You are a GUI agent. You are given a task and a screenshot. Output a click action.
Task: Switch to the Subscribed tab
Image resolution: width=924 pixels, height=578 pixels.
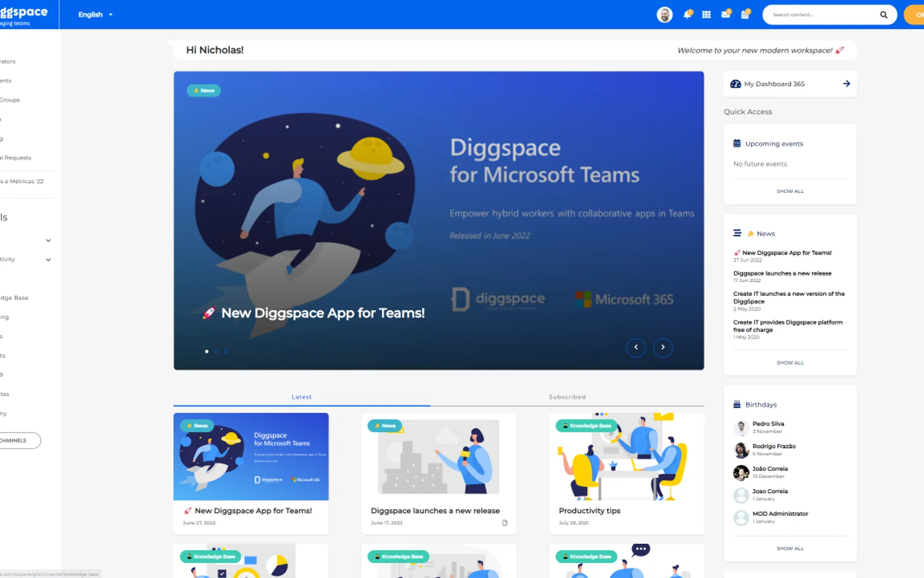[x=567, y=397]
